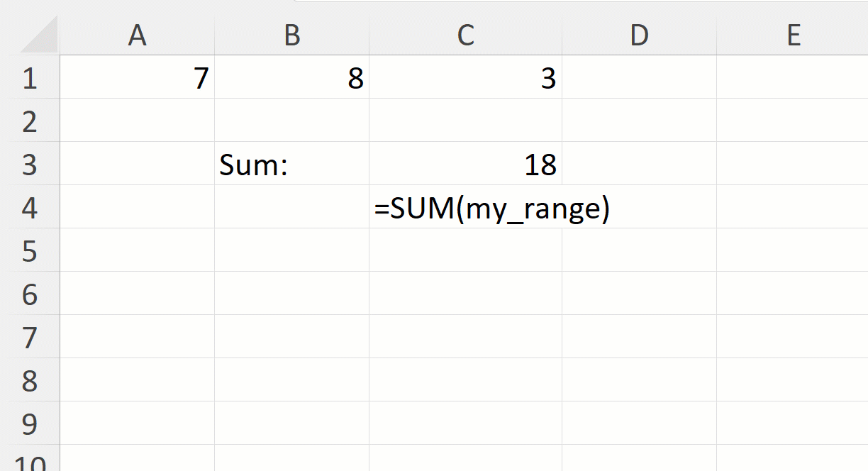Select column header E
868x471 pixels.
point(793,34)
